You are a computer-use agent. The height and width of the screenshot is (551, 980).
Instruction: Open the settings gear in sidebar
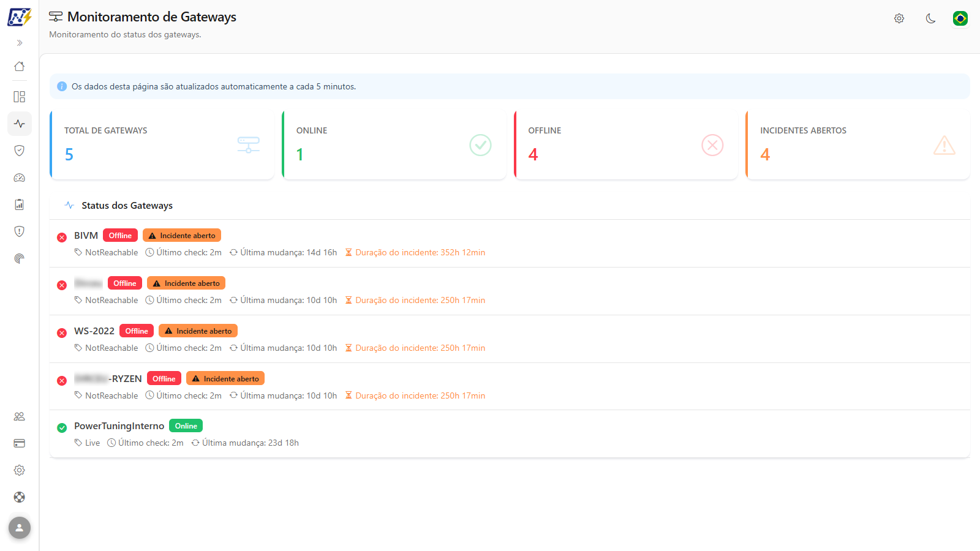pos(20,470)
